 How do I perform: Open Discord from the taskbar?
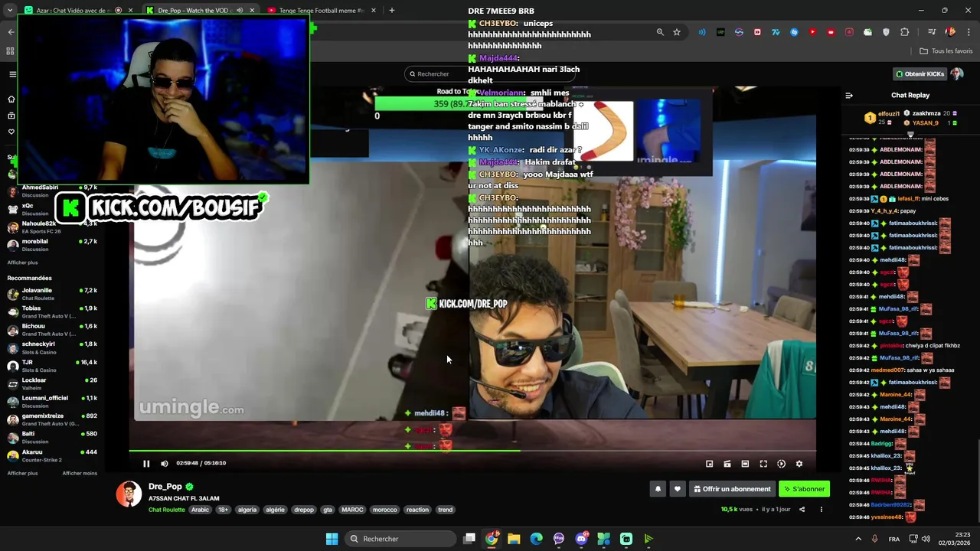point(581,539)
